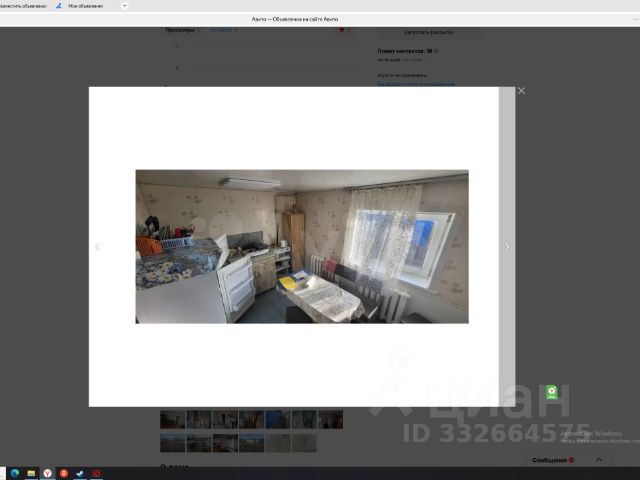Click the 'Запустить рассылку' button
Screen dimensions: 640x480
click(429, 32)
